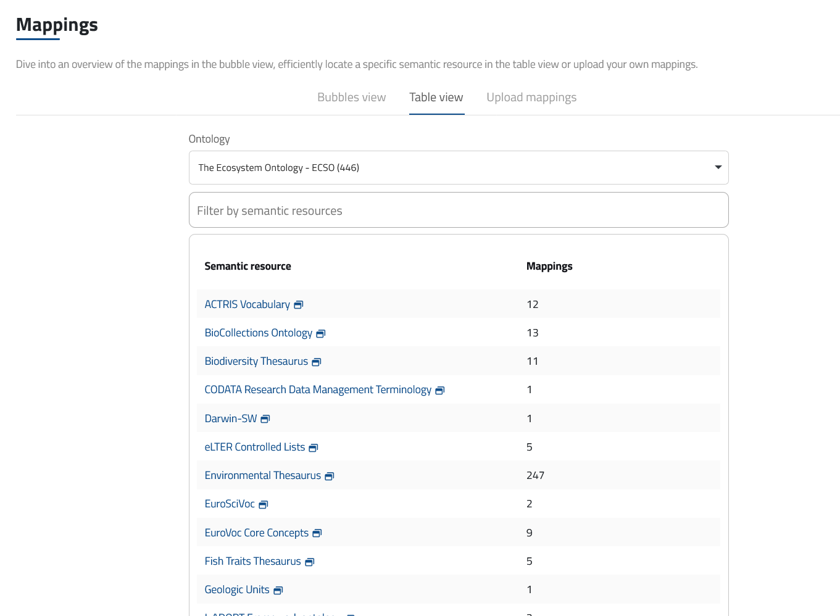Open the BioCollections Ontology link

point(258,333)
